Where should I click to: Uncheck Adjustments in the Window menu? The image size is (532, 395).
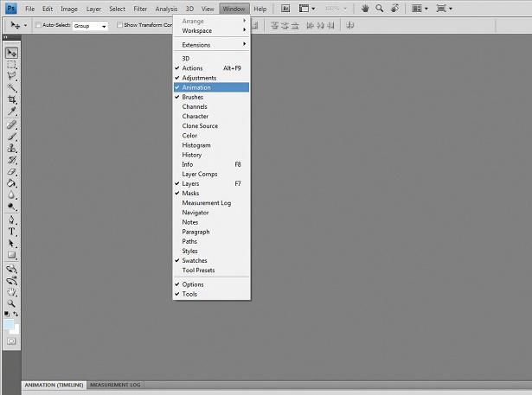[x=211, y=78]
